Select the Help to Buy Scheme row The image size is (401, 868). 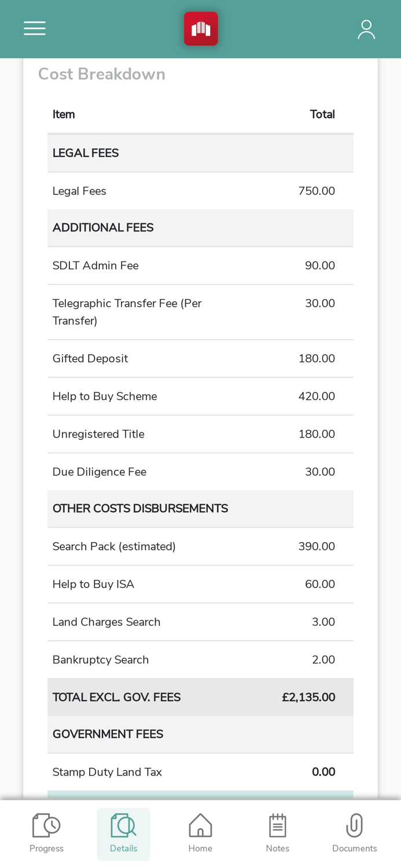pos(200,396)
